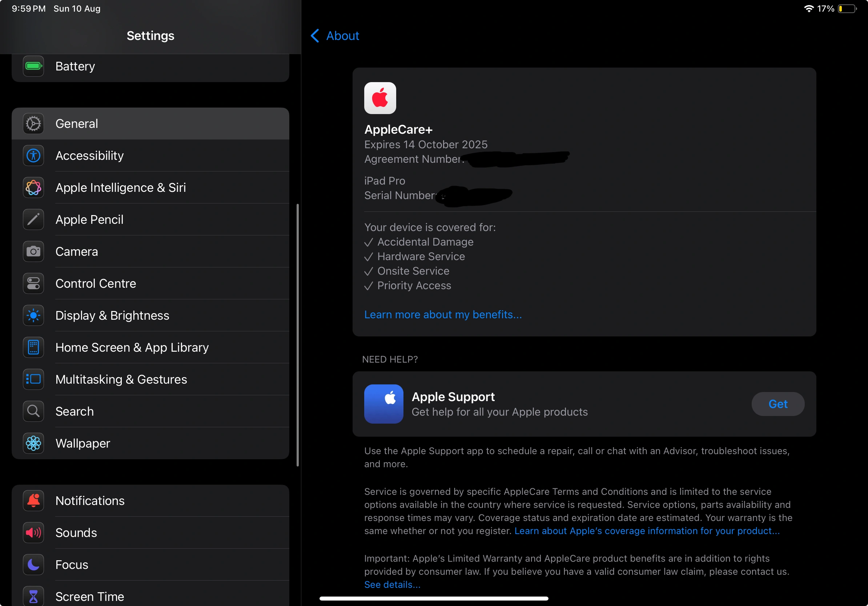
Task: Open the Search magnifier icon
Action: click(33, 411)
